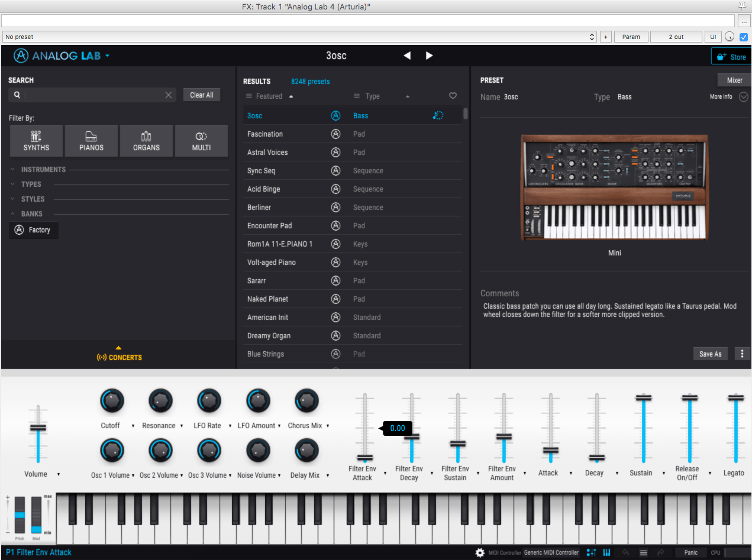Open the Mini synth image
The width and height of the screenshot is (752, 560).
pos(615,187)
